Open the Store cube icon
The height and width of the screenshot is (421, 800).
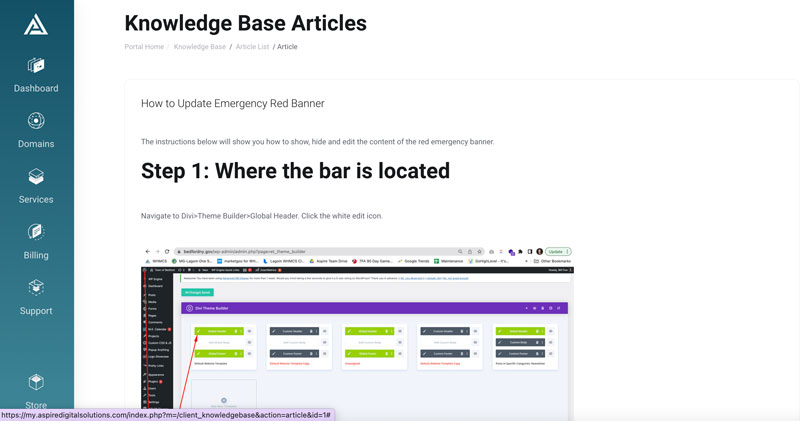click(36, 383)
